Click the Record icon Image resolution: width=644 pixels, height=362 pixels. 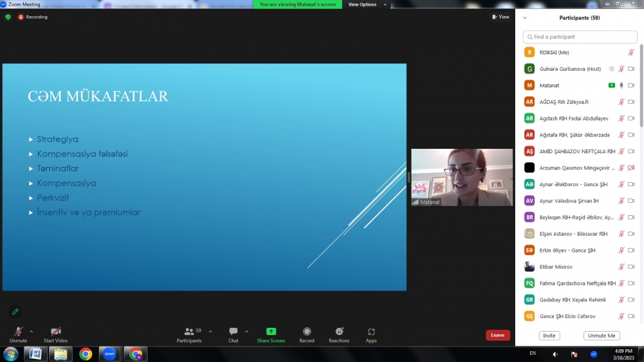click(307, 332)
